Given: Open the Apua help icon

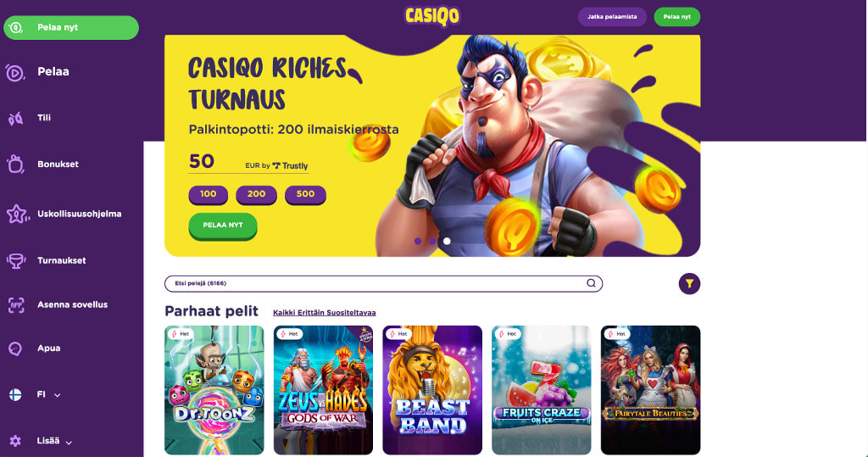Looking at the screenshot, I should [x=15, y=348].
